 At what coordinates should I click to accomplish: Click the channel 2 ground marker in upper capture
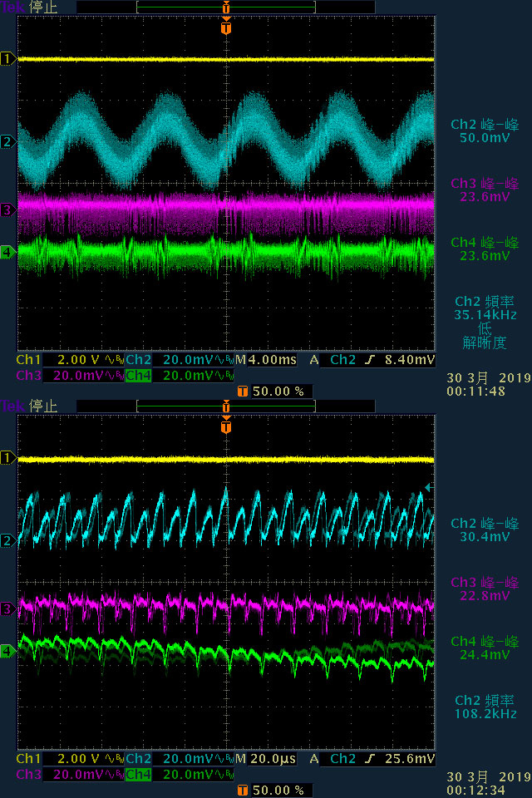[7, 141]
